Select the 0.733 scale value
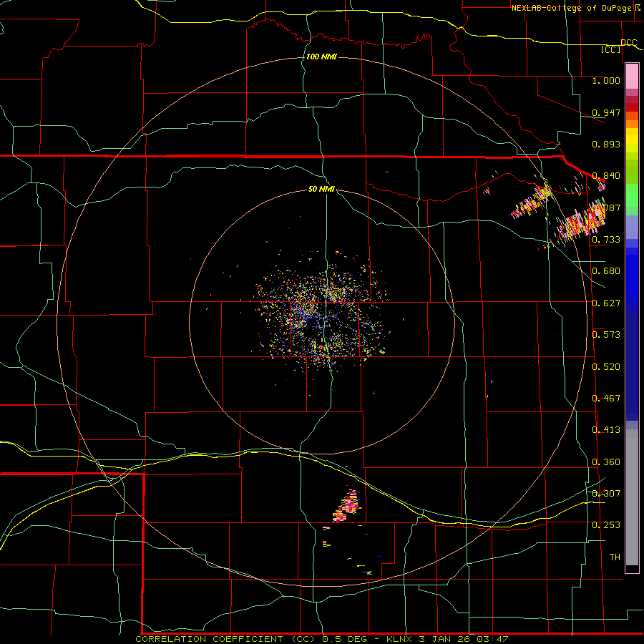 [x=606, y=239]
